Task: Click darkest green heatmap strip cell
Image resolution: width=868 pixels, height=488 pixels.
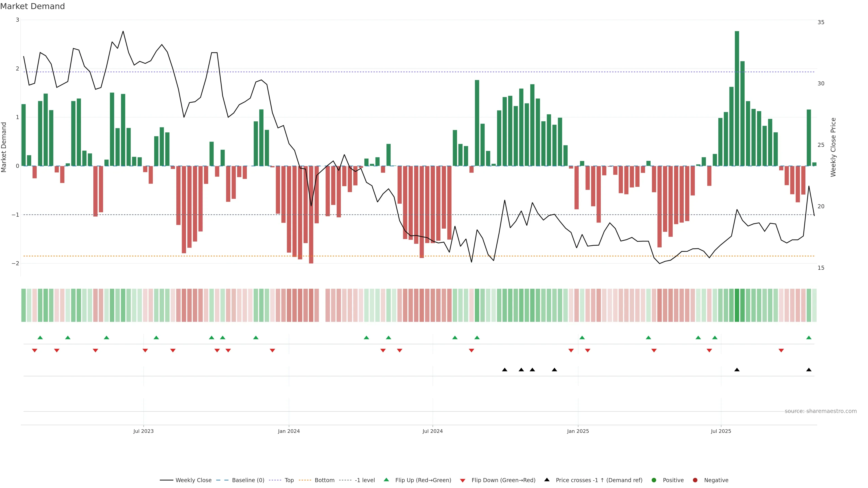Action: tap(737, 305)
